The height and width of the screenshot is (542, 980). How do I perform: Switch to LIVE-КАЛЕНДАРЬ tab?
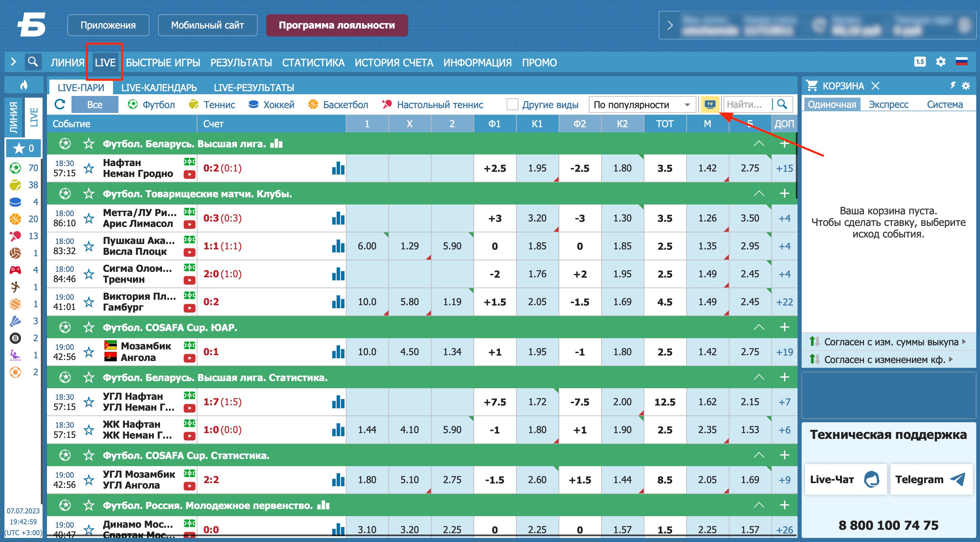[159, 87]
